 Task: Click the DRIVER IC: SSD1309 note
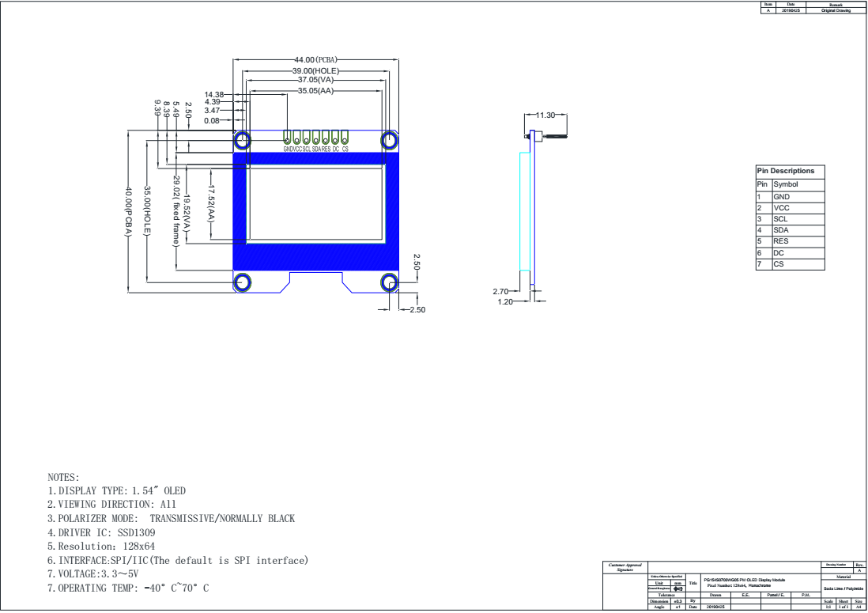(x=99, y=532)
